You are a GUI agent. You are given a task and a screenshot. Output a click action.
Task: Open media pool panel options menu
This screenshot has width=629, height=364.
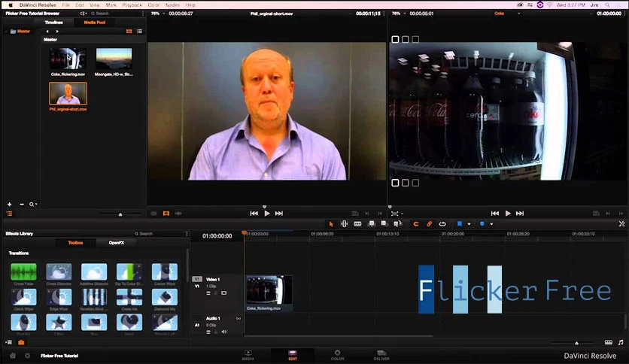[143, 14]
